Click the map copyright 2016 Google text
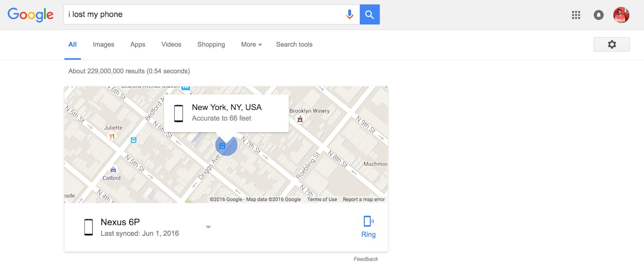 255,200
